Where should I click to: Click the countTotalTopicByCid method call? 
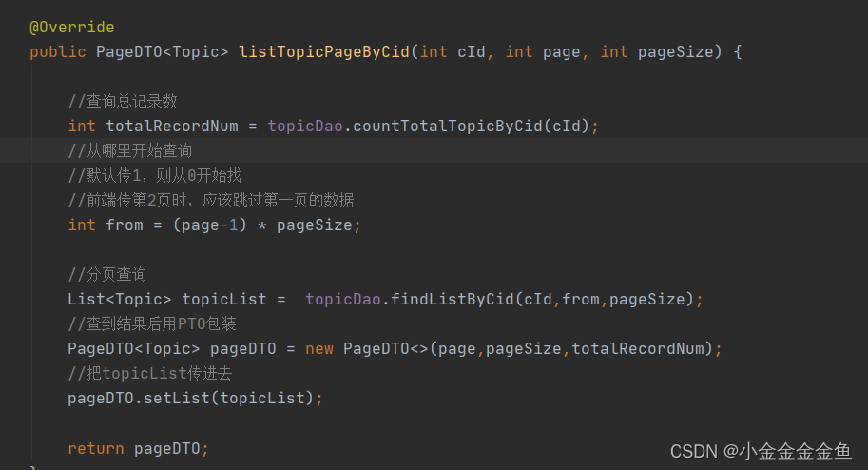447,127
